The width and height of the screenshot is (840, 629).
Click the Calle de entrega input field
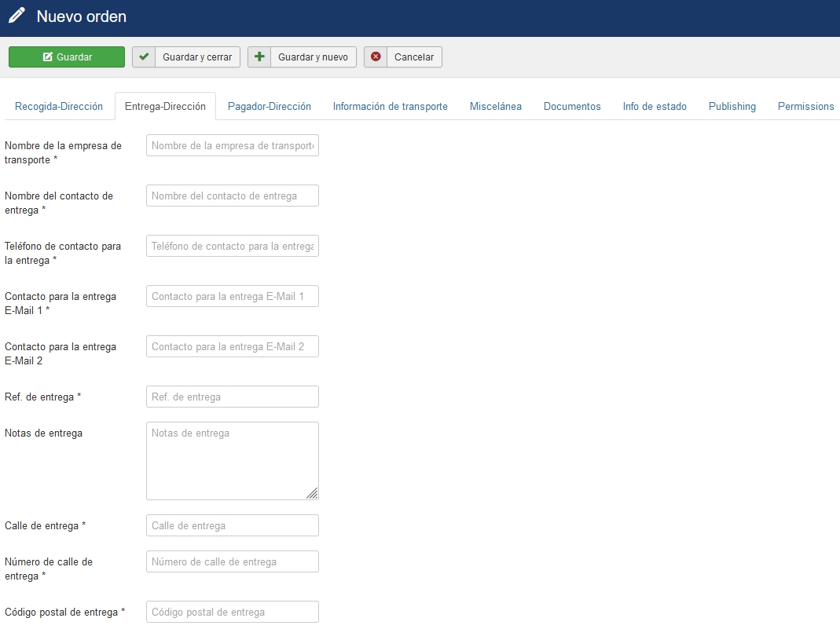233,525
